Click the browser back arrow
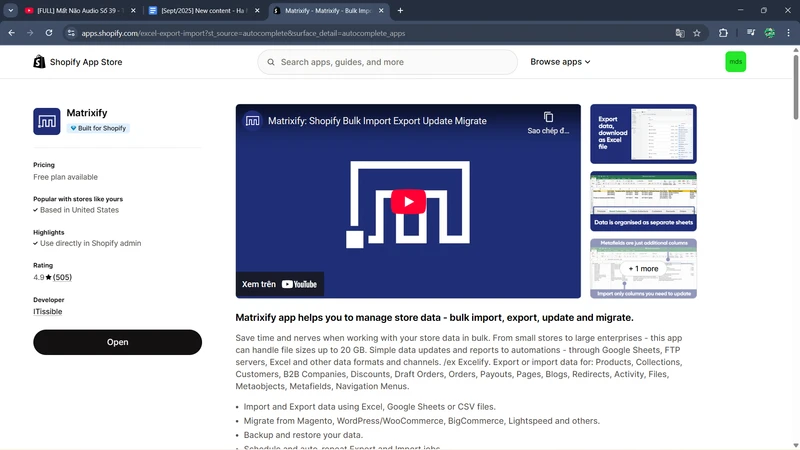Image resolution: width=800 pixels, height=450 pixels. click(11, 33)
